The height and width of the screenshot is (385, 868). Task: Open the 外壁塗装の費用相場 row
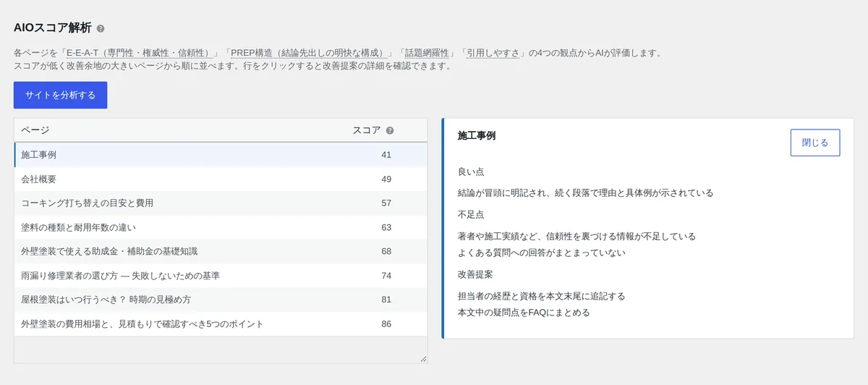pyautogui.click(x=221, y=323)
